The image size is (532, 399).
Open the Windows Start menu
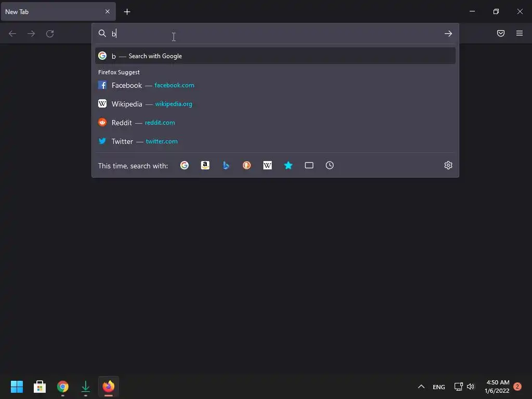pos(17,387)
